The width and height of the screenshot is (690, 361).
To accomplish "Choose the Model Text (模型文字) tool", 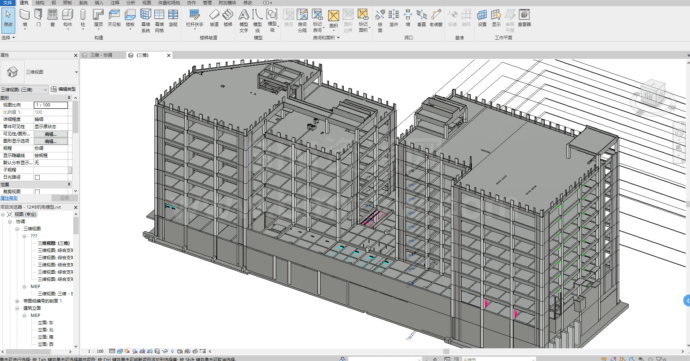I will pyautogui.click(x=243, y=20).
